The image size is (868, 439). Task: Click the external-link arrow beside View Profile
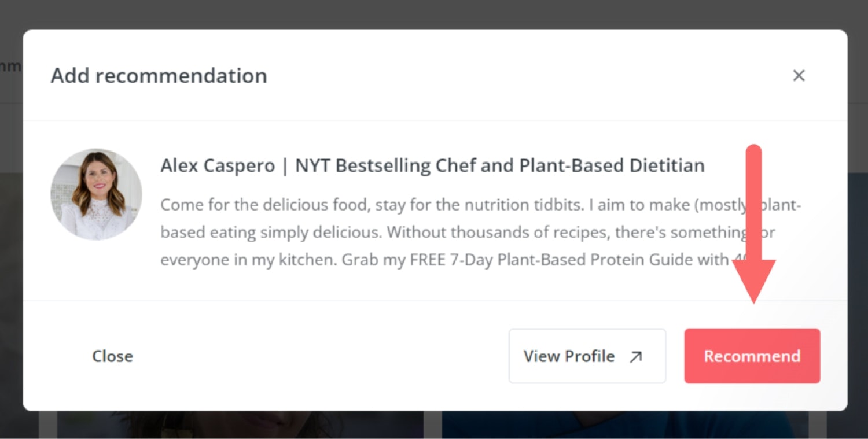635,357
